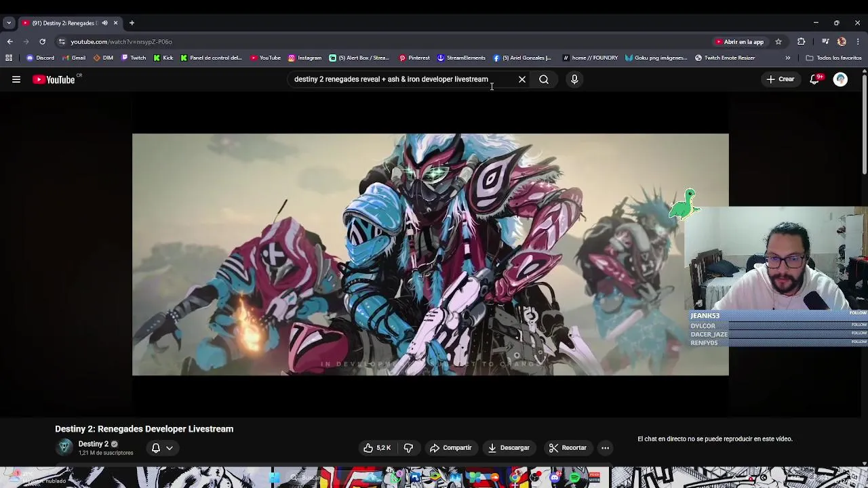Open the more actions three-dot menu
Viewport: 868px width, 488px height.
pos(605,448)
